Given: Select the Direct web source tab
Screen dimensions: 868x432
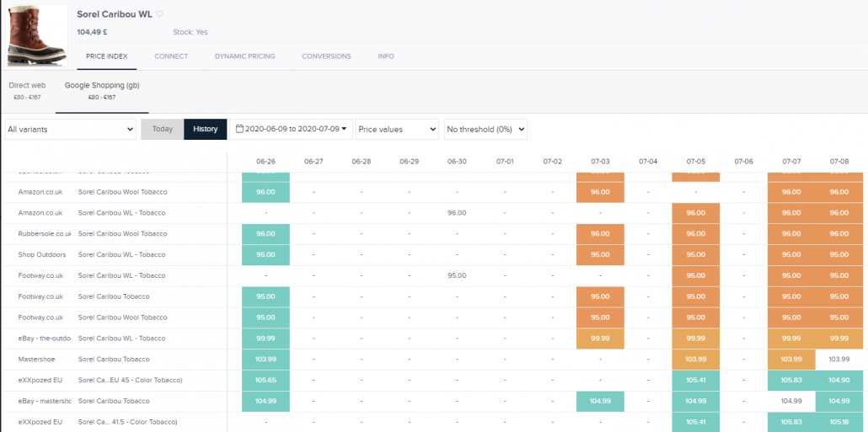Looking at the screenshot, I should coord(27,91).
